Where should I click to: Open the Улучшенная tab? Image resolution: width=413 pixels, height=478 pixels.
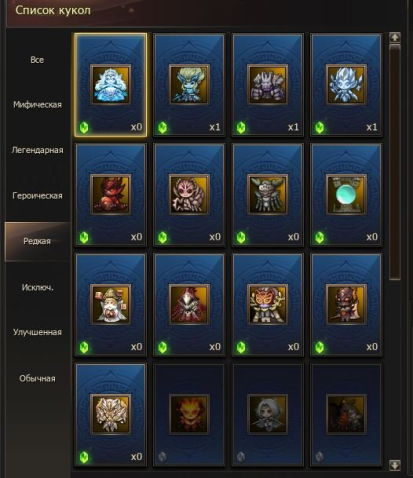(x=37, y=332)
